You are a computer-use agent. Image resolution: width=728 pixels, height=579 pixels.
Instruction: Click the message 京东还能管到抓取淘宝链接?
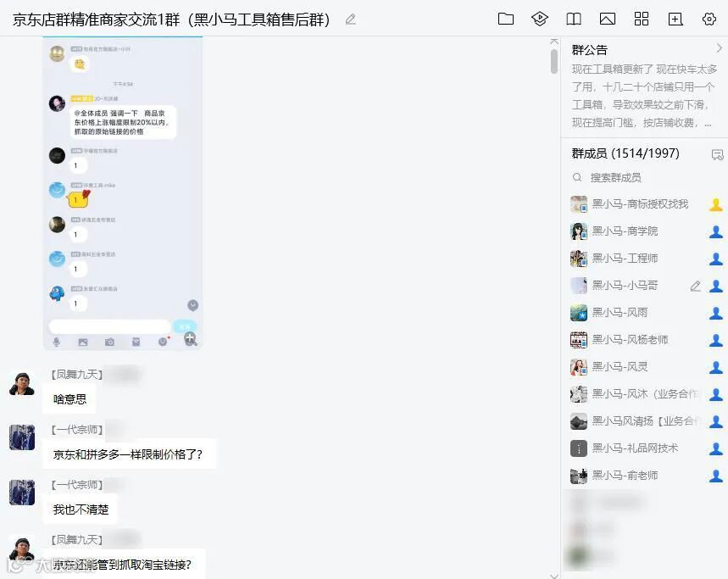click(x=124, y=564)
